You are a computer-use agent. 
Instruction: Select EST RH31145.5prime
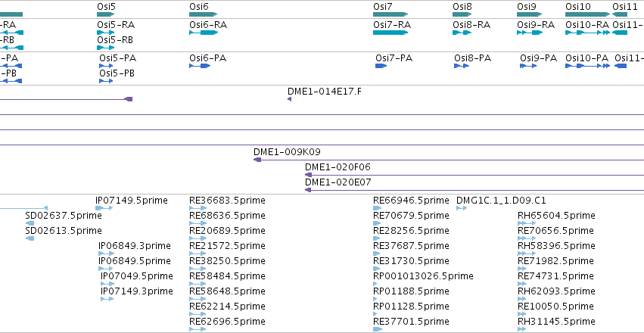coord(521,329)
